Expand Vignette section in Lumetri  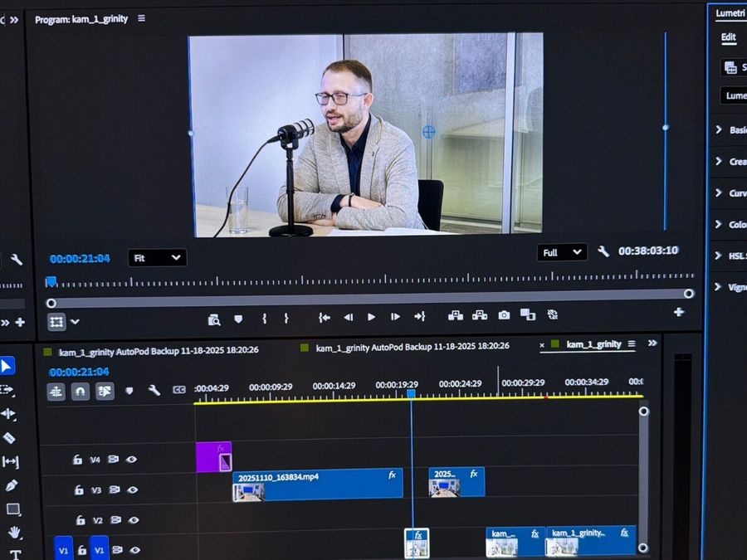pos(719,287)
